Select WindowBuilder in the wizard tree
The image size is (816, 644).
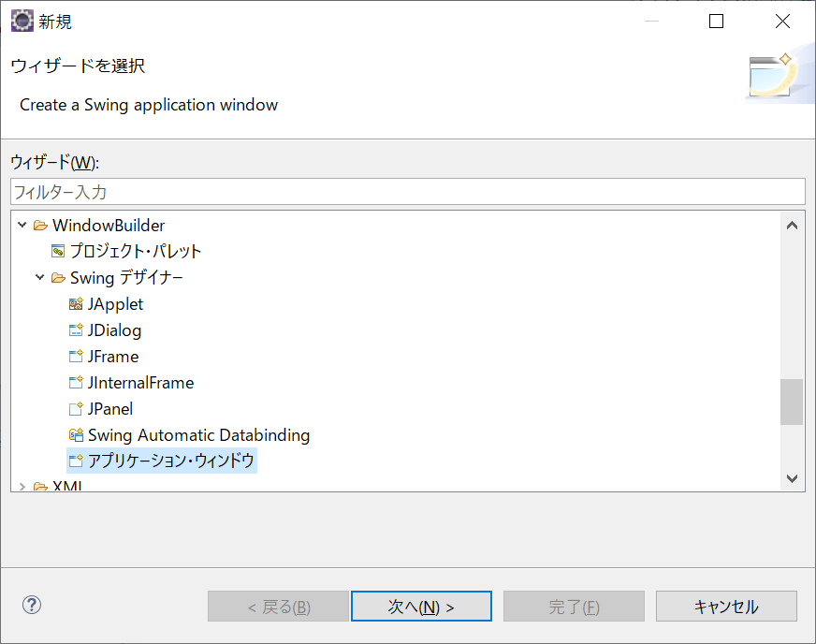pyautogui.click(x=109, y=226)
